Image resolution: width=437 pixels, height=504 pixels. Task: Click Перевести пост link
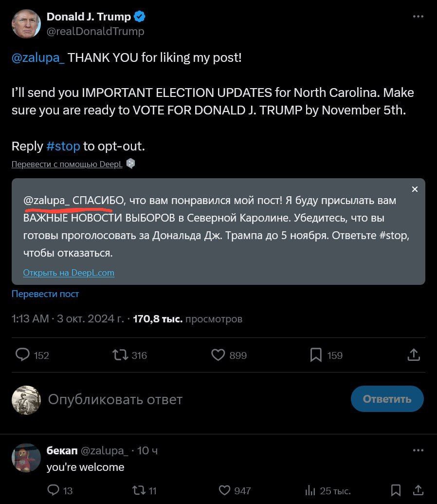tap(45, 294)
